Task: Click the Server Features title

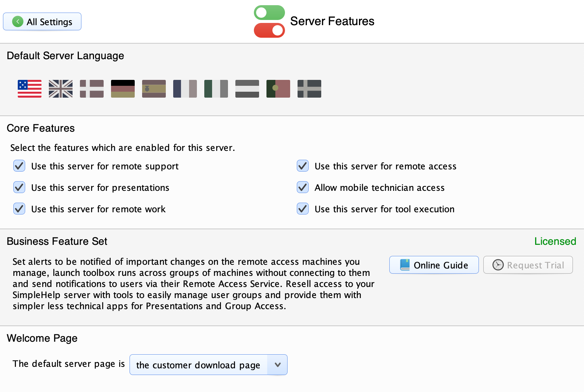Action: tap(332, 21)
